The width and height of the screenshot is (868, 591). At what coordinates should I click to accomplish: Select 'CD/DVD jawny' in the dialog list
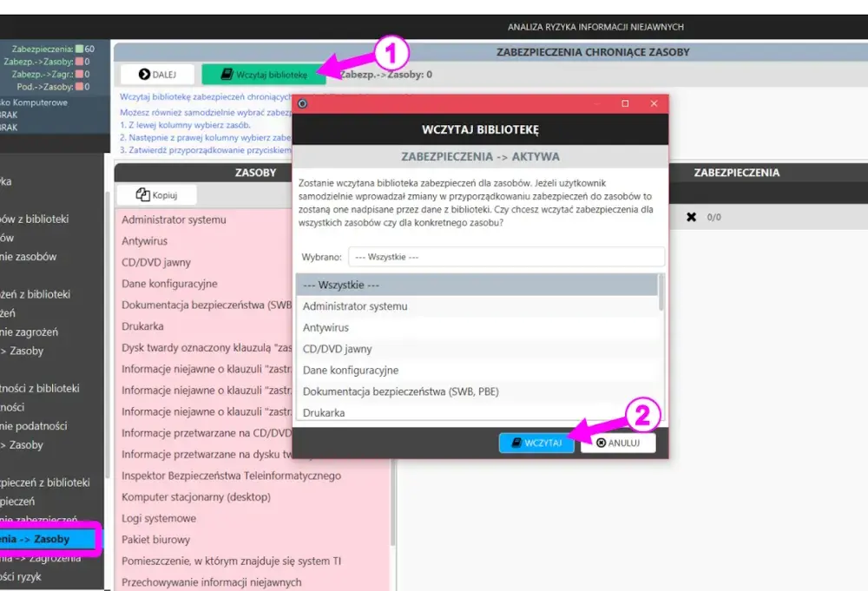477,349
